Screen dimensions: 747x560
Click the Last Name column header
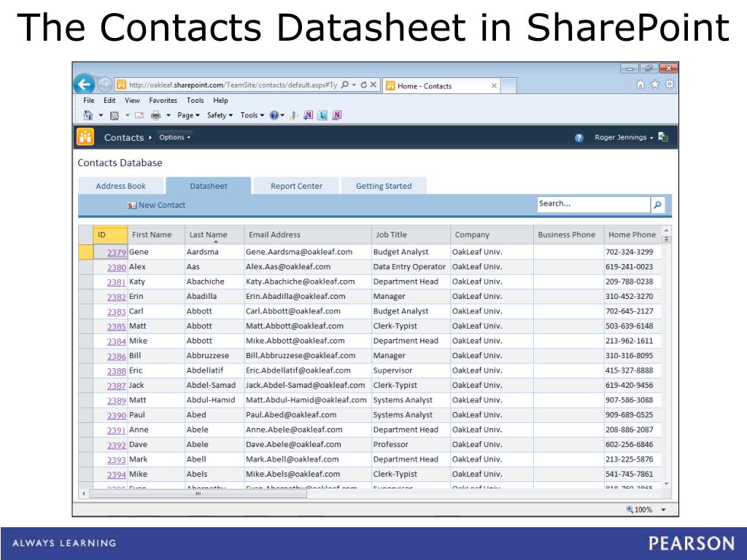coord(214,235)
